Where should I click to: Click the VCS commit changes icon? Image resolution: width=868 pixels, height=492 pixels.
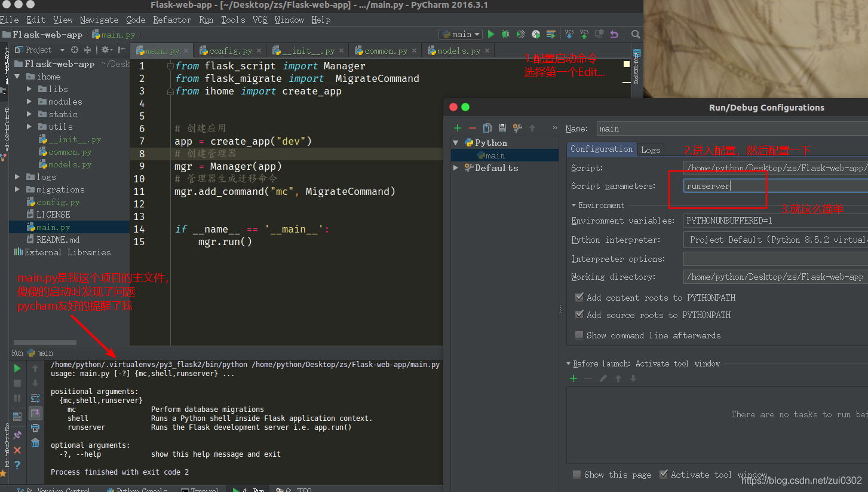[x=584, y=35]
